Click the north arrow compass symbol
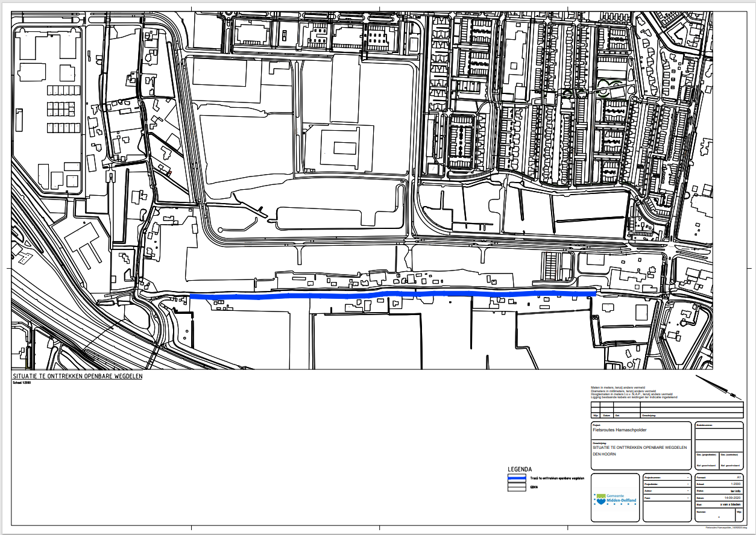 tap(719, 387)
